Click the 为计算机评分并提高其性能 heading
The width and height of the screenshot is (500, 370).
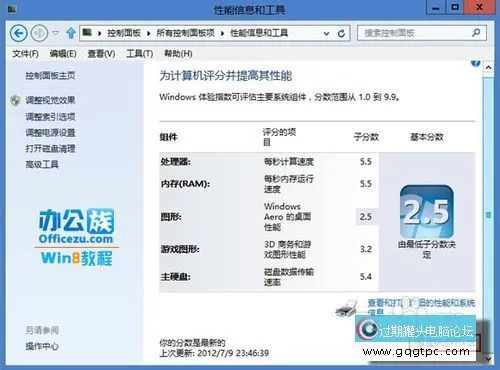226,76
